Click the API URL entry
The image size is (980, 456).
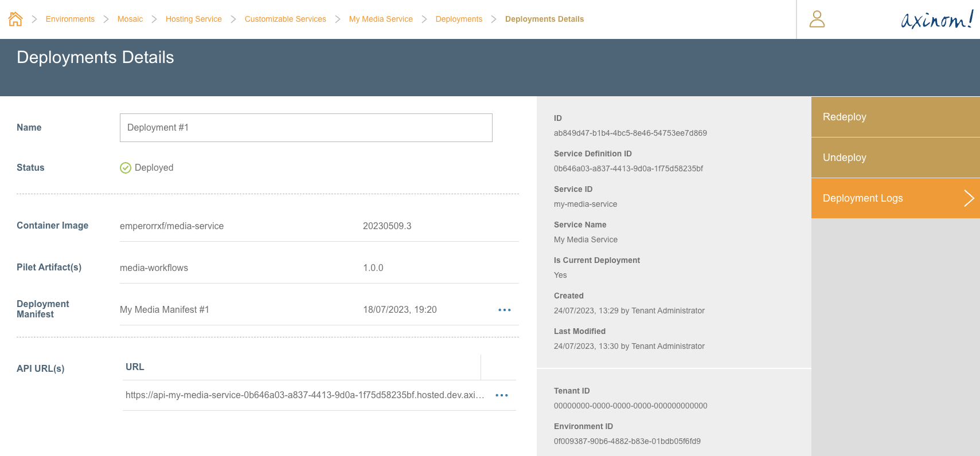tap(304, 395)
